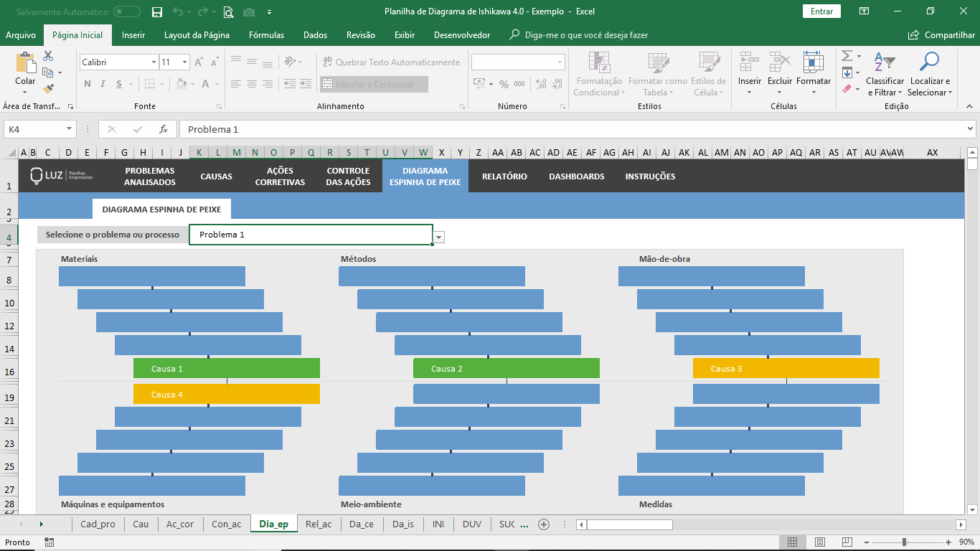Open the Desenvolvedor ribbon tab
Viewport: 980px width, 551px height.
(462, 35)
